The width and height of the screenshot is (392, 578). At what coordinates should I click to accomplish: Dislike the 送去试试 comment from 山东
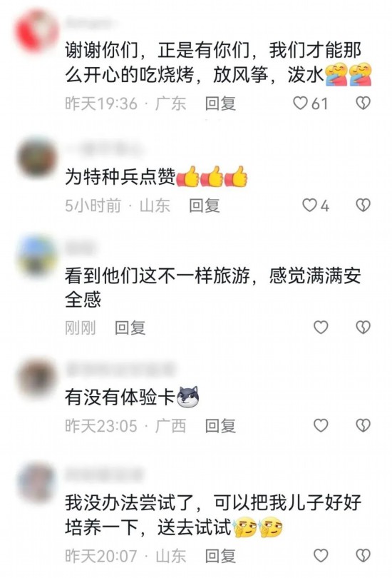point(363,555)
